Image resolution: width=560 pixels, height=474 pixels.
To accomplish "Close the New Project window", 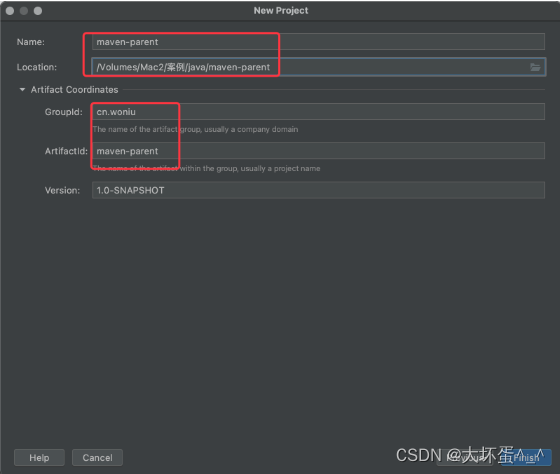I will pos(10,11).
